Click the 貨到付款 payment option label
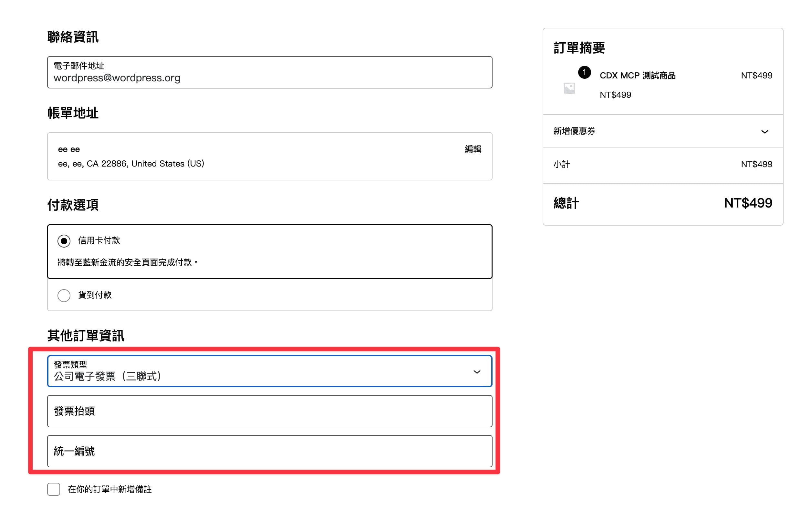Screen dimensions: 812x508 point(95,295)
